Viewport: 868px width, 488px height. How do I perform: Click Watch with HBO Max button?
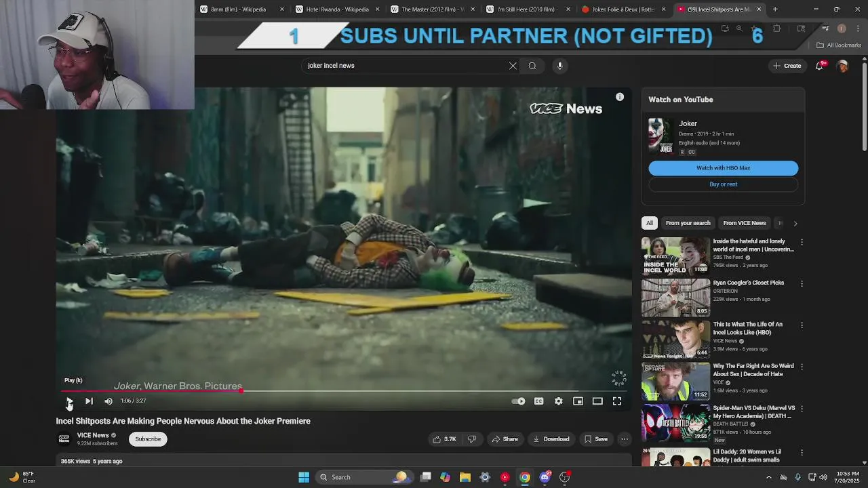[x=723, y=168]
